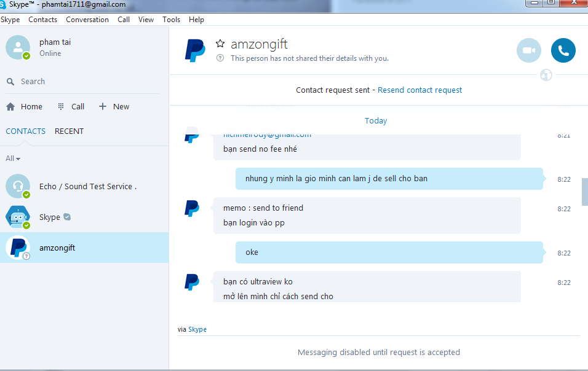Expand the All contacts filter dropdown
588x371 pixels.
pyautogui.click(x=13, y=158)
